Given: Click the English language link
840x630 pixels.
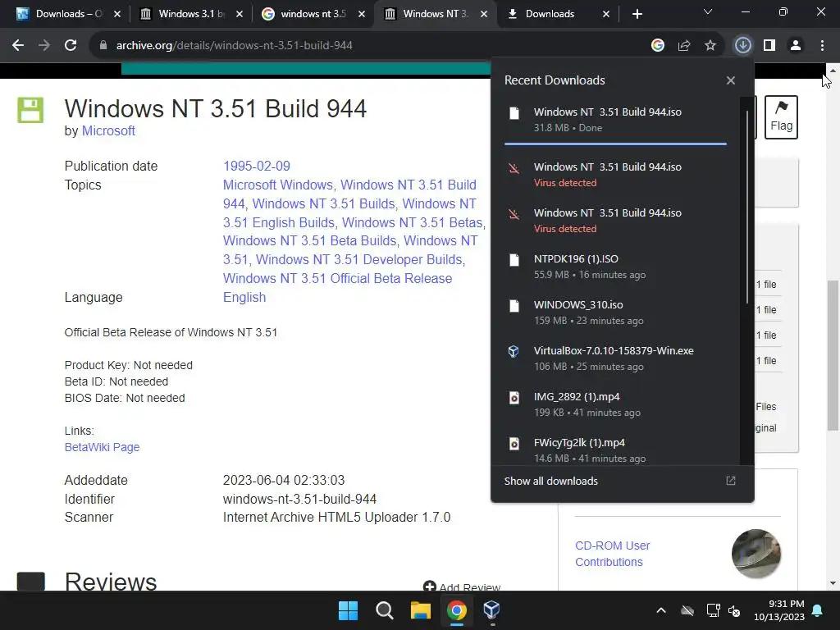Looking at the screenshot, I should 244,297.
